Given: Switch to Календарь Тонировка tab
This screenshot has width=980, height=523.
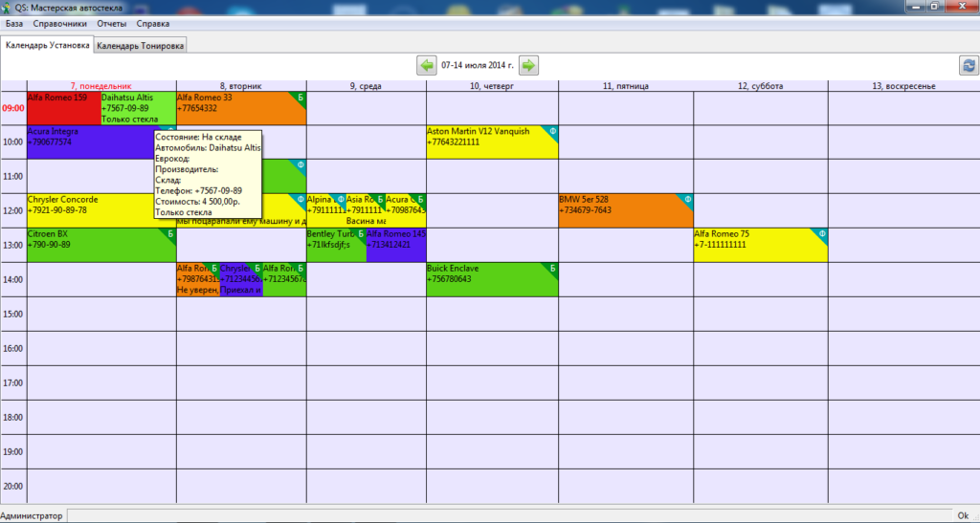Looking at the screenshot, I should coord(140,46).
